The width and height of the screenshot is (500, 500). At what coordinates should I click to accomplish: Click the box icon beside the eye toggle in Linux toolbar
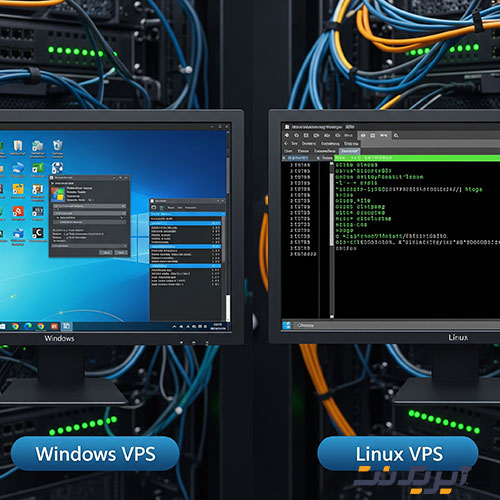(x=373, y=135)
